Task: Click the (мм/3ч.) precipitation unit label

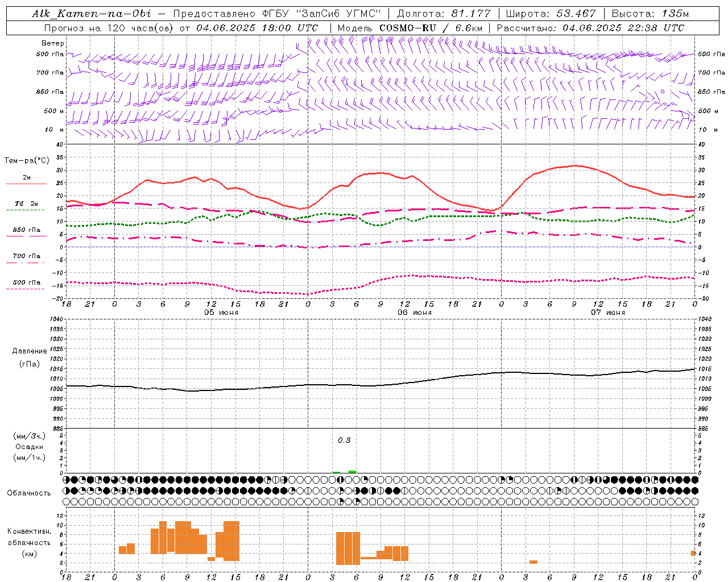Action: 30,436
